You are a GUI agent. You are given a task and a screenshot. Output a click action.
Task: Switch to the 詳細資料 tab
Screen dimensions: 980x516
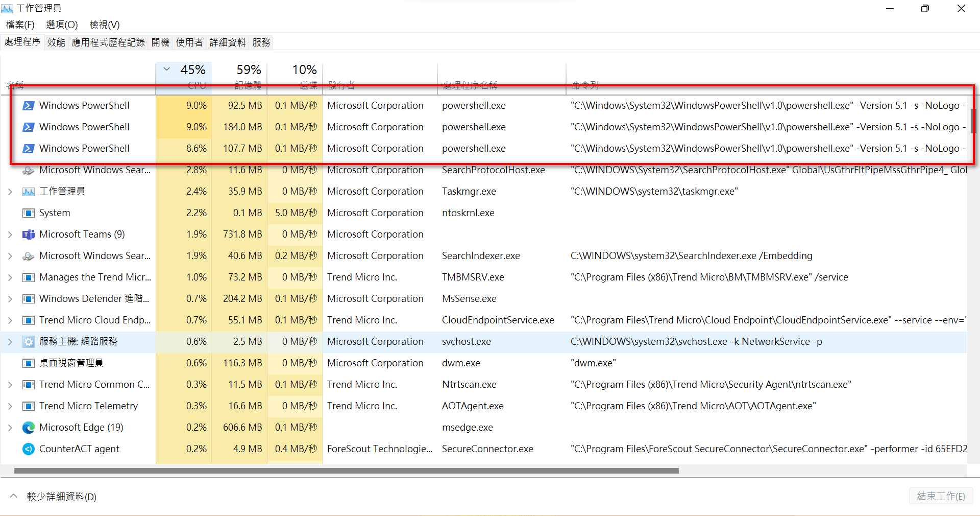point(228,42)
